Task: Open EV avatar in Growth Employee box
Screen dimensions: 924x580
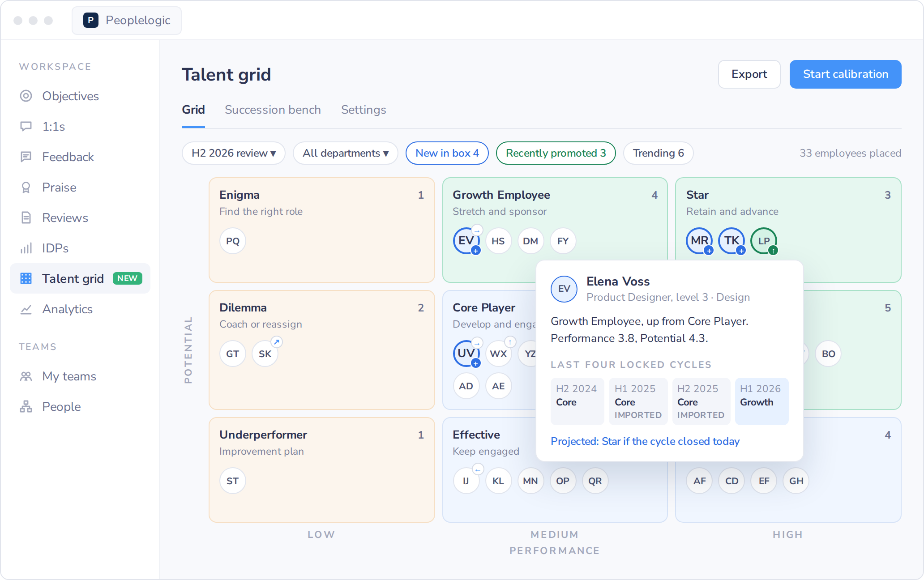Action: click(x=466, y=241)
